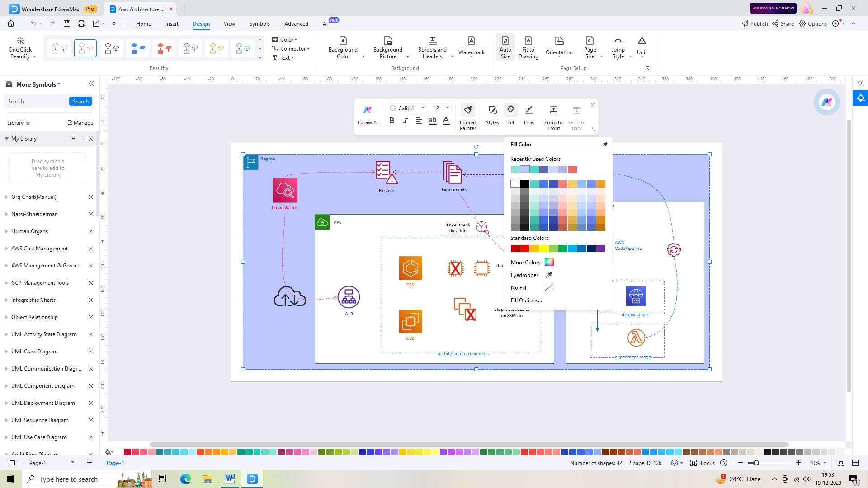Image resolution: width=868 pixels, height=488 pixels.
Task: Click the fit page to window icon
Action: point(840,463)
